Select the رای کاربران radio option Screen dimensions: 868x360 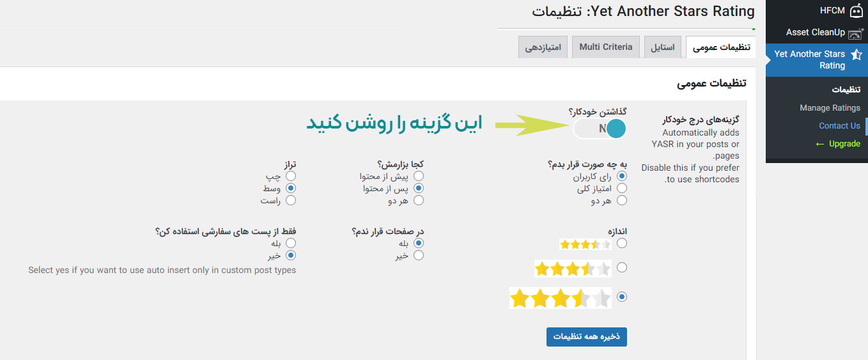622,176
